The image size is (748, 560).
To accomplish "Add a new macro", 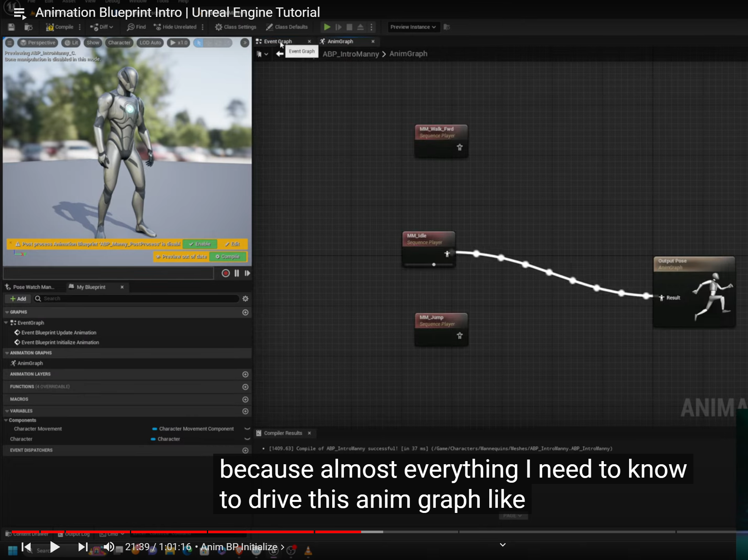I will point(245,399).
